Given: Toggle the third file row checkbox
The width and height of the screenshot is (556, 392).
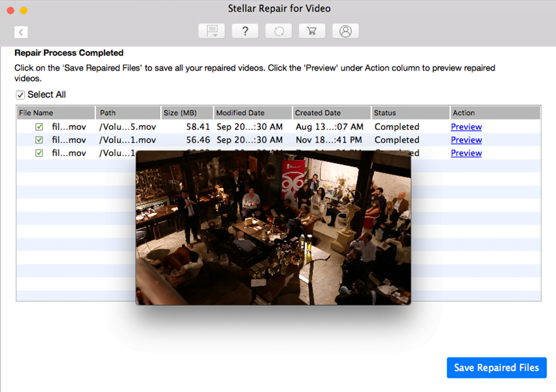Looking at the screenshot, I should (39, 153).
